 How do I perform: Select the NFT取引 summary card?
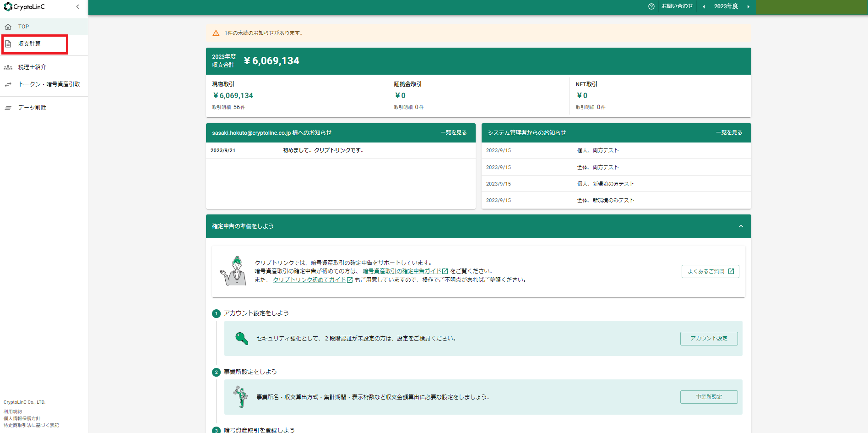(660, 95)
